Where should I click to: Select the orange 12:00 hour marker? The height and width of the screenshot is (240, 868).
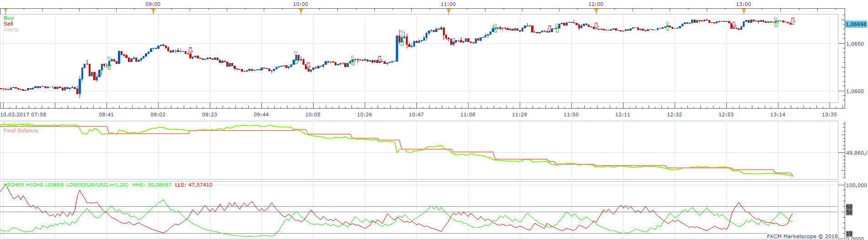coord(596,11)
